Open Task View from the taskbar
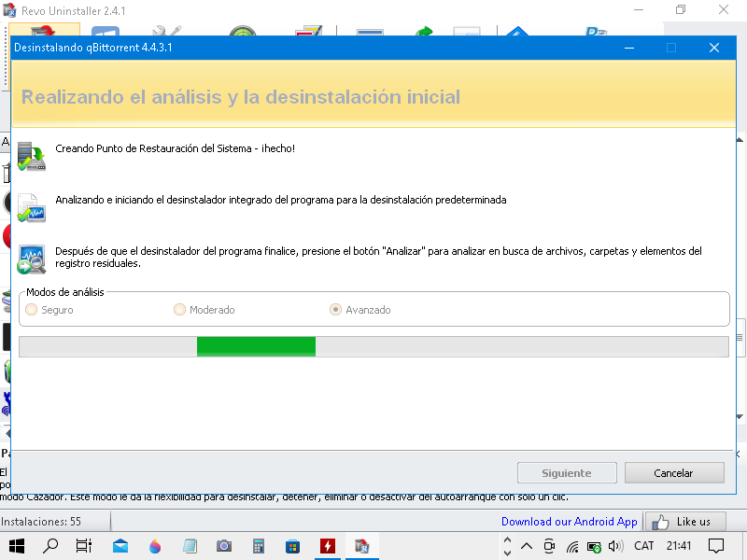The image size is (747, 560). pos(84,546)
